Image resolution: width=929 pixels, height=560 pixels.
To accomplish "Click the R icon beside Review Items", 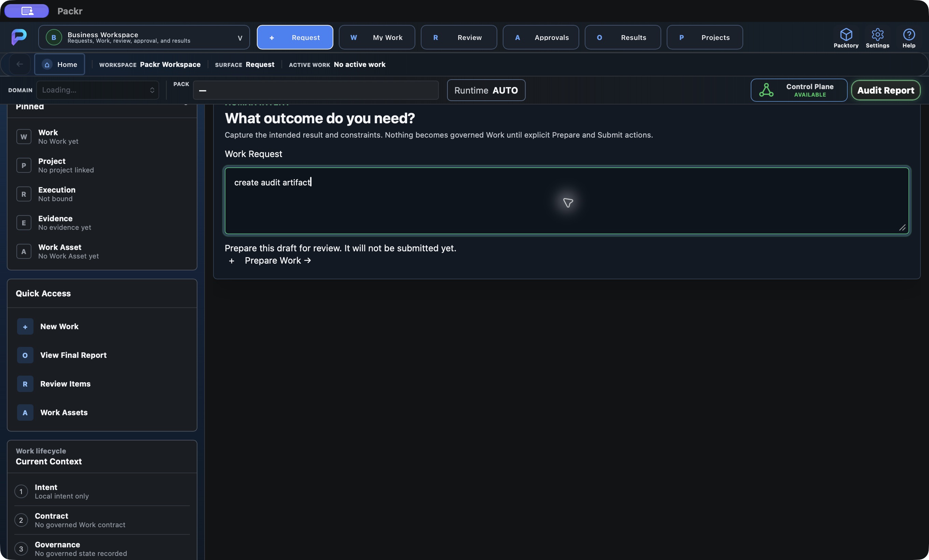I will point(25,383).
